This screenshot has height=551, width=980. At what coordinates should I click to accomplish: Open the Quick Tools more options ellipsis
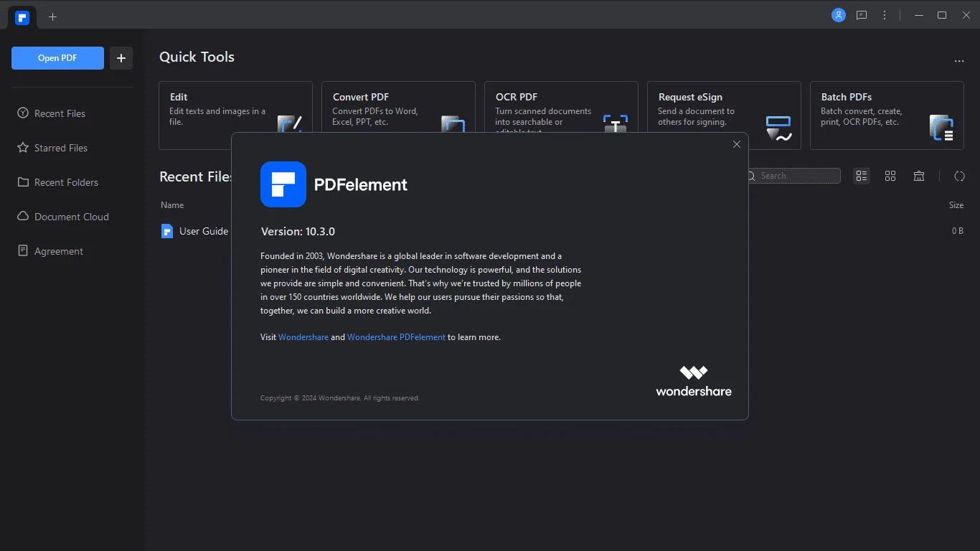959,62
